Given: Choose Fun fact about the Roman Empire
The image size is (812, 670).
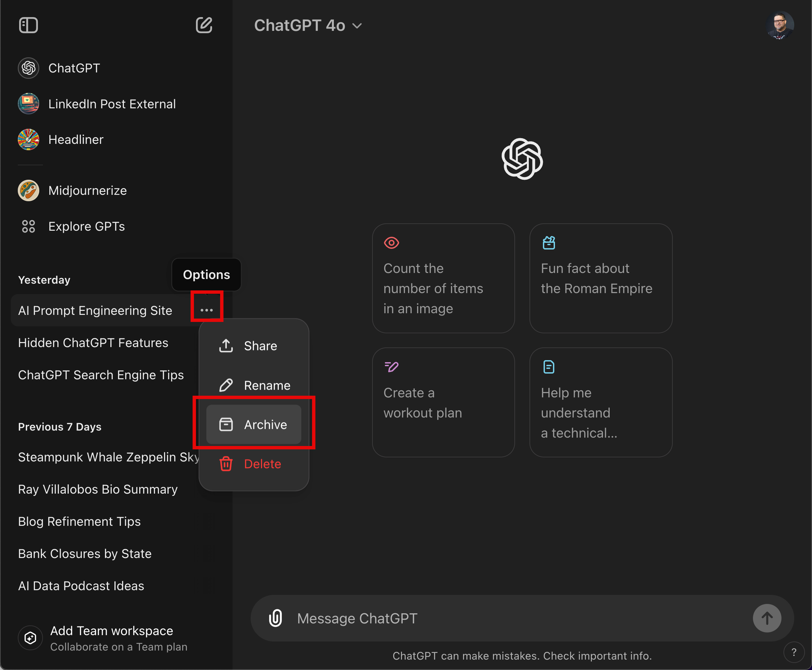Looking at the screenshot, I should coord(600,278).
